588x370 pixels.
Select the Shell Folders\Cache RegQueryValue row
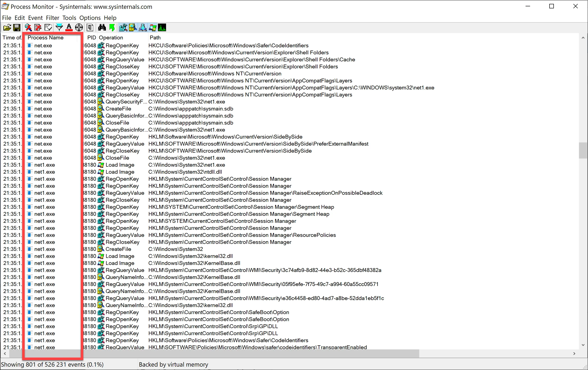[290, 60]
